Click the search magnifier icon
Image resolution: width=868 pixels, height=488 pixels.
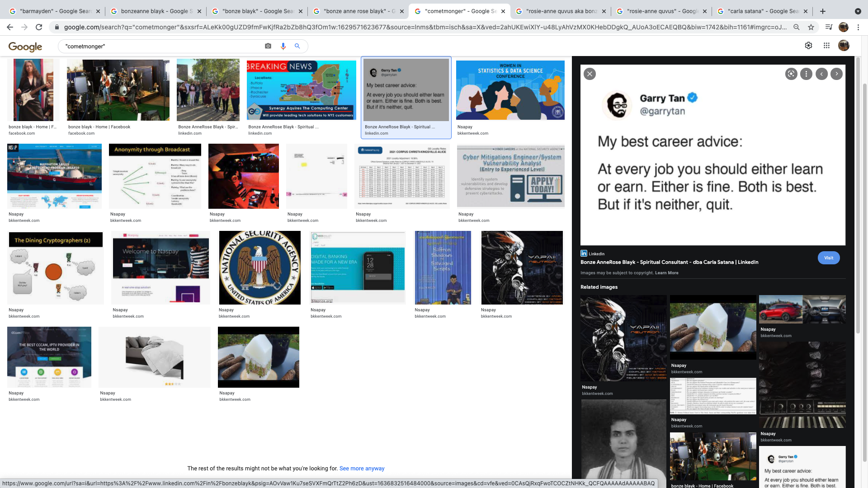click(x=297, y=46)
